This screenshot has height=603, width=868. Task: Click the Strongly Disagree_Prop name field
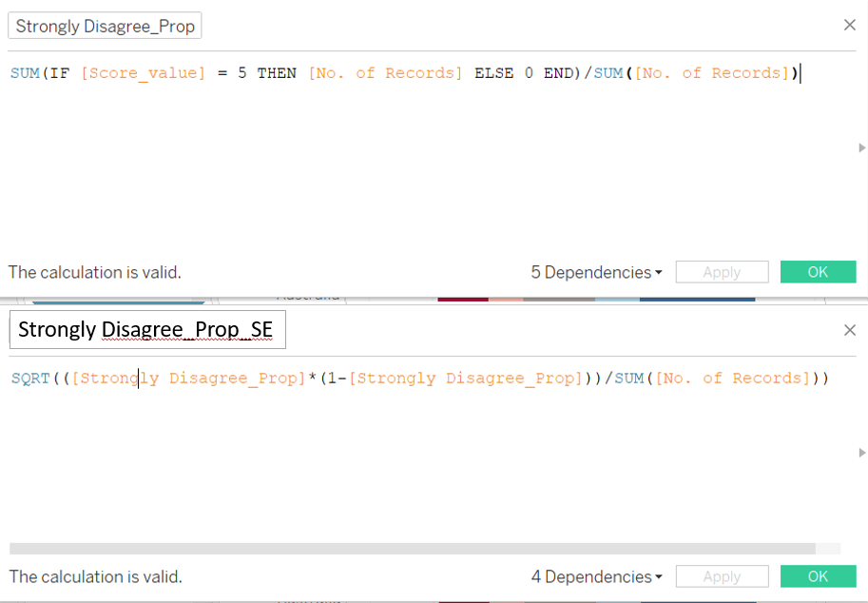coord(105,27)
